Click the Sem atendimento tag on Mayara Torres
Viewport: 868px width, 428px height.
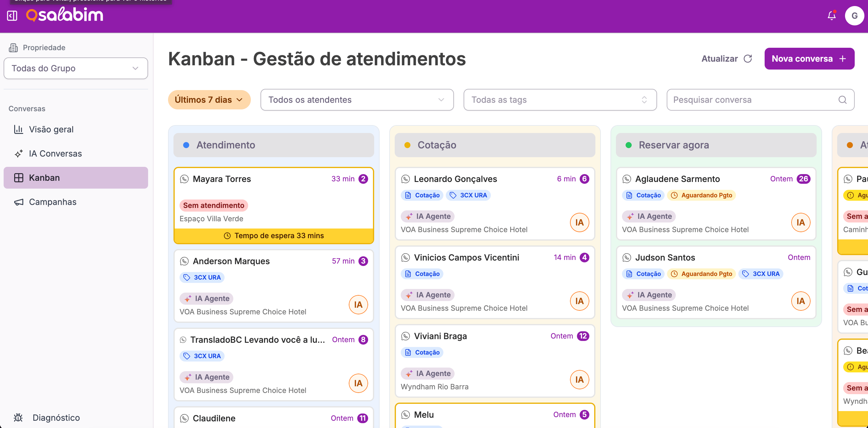214,205
